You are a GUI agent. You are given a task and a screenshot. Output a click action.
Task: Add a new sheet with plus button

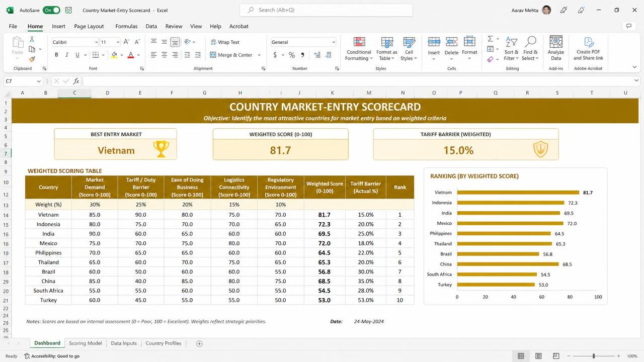pos(199,343)
